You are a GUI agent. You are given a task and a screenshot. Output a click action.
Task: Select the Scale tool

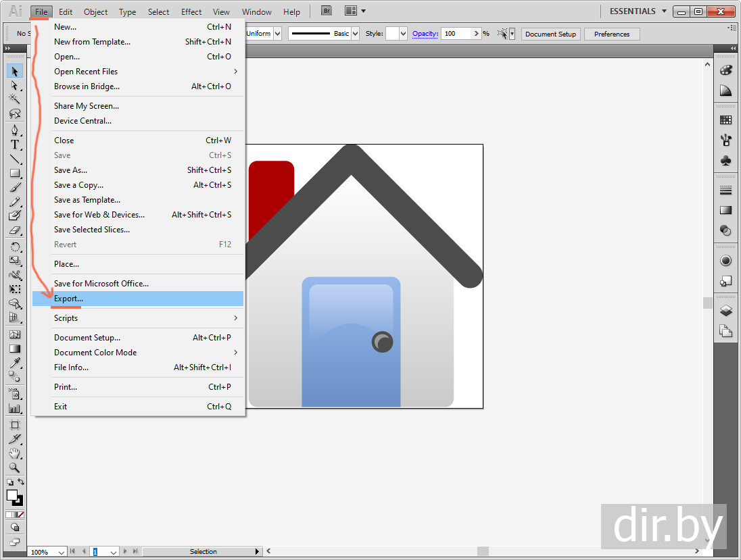[x=15, y=261]
